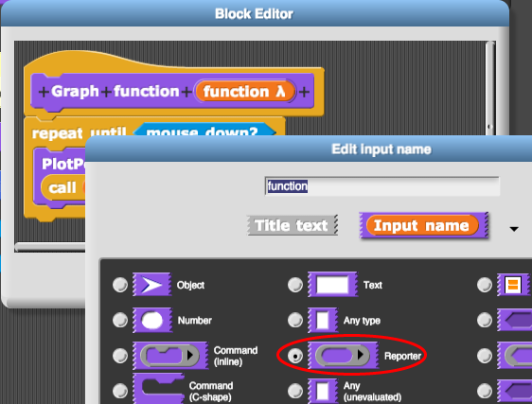Click the plus between Graph and function
Viewport: 532px width, 404px height.
pos(106,92)
